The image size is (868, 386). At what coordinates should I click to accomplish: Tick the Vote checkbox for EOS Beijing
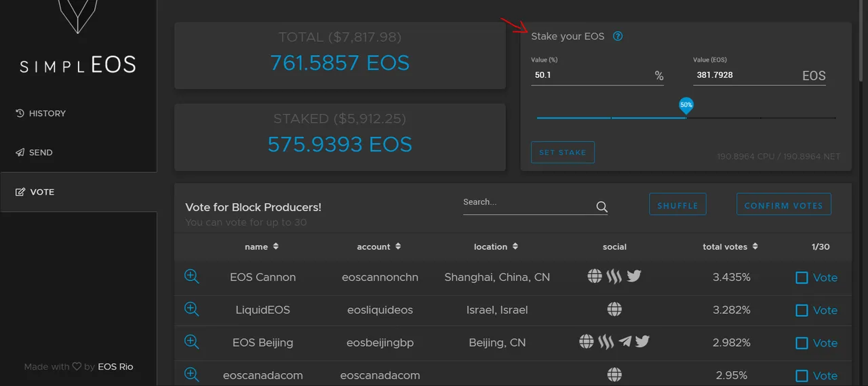tap(802, 343)
